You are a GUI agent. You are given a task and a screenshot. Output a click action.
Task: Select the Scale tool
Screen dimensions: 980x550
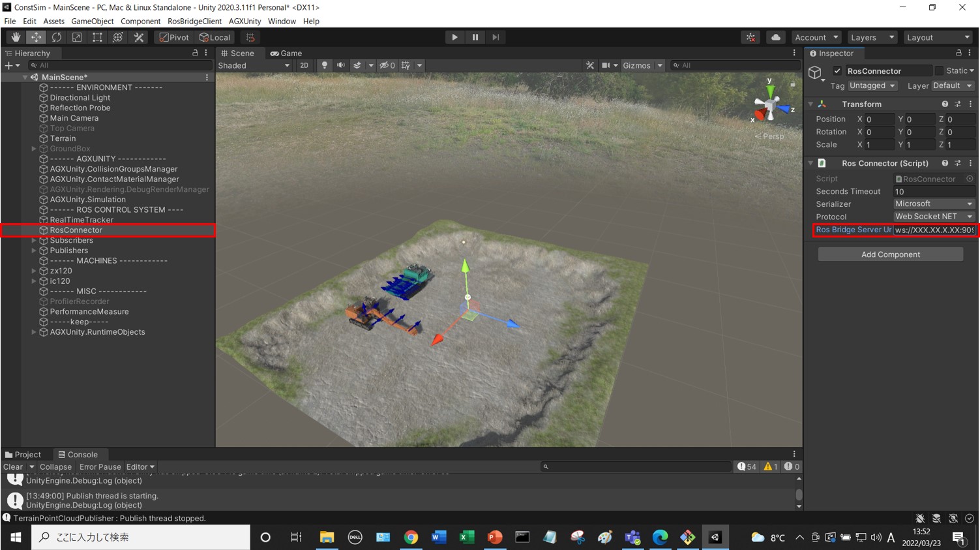(77, 37)
